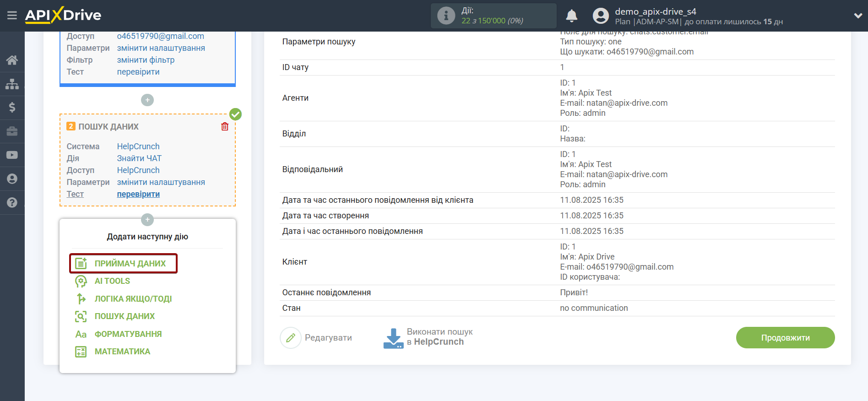Click 'Привіт!' last message value
The image size is (868, 401).
coord(574,293)
